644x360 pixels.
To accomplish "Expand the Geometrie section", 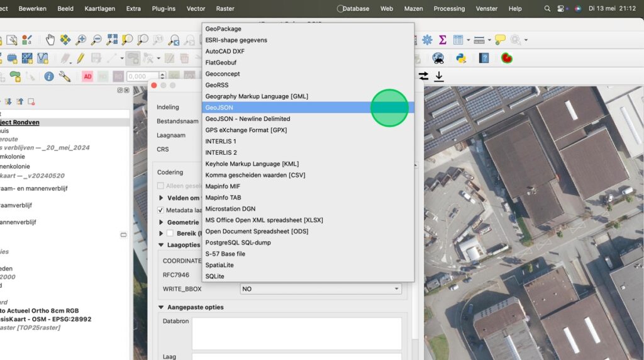I will tap(161, 222).
